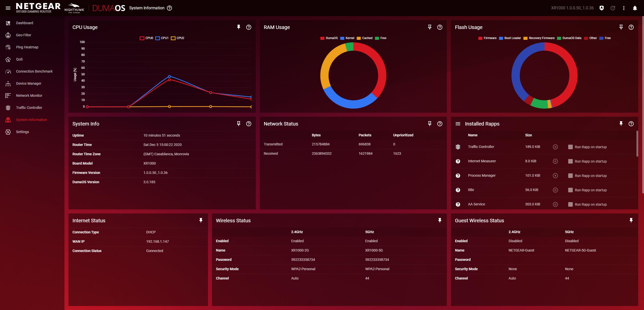Pin the Guest Wireless Status panel

click(x=631, y=220)
